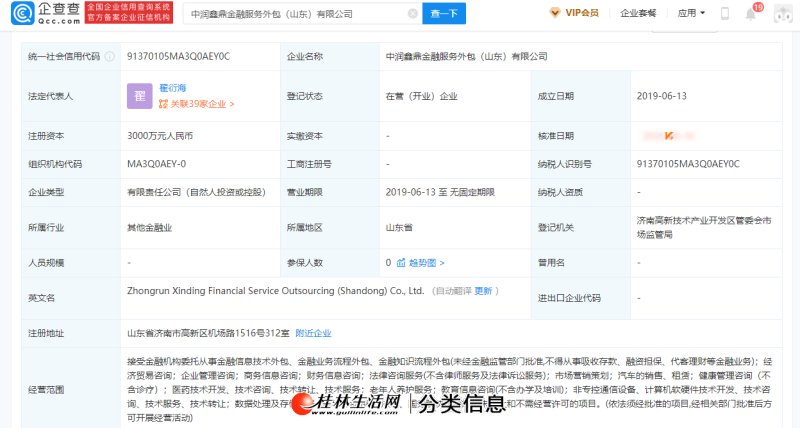The width and height of the screenshot is (800, 428).
Task: Click the info icon beside 统一社会信用代码
Action: (110, 57)
